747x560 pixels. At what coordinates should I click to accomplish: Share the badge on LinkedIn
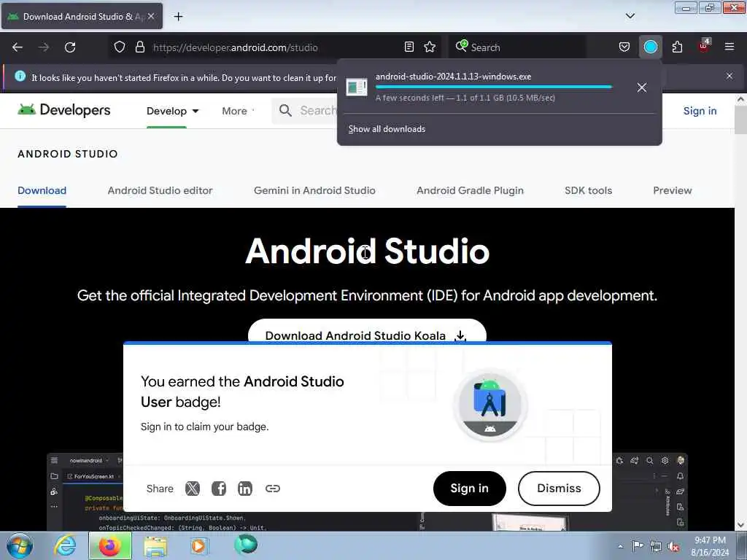click(x=245, y=489)
